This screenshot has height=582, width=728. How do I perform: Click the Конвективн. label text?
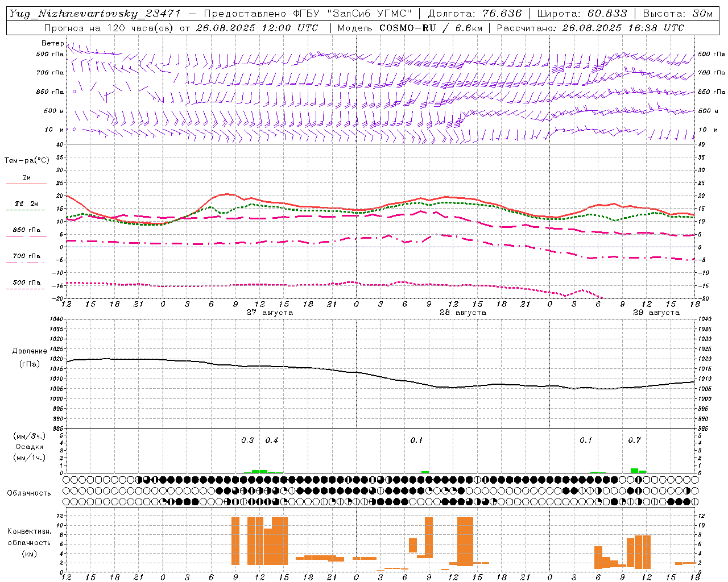click(30, 531)
